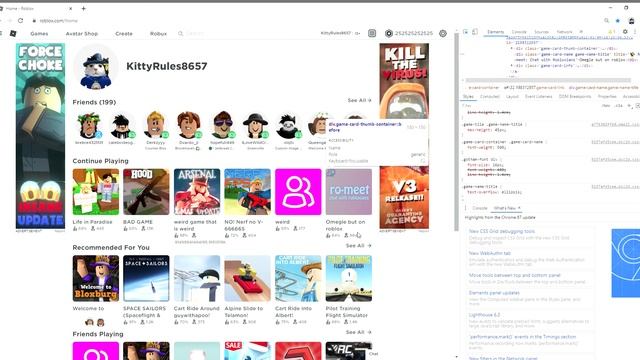Viewport: 640px width, 360px height.
Task: Toggle the .cls class editor button
Action: tap(619, 106)
